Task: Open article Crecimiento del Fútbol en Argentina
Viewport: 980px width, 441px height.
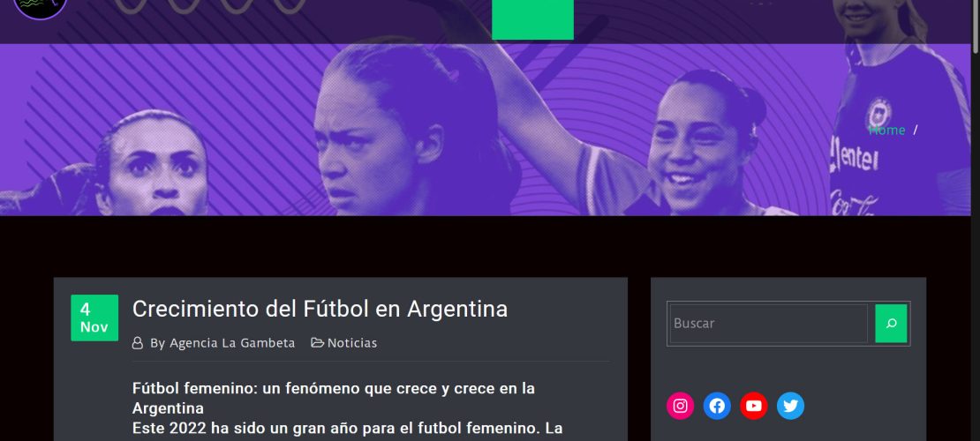Action: click(320, 309)
